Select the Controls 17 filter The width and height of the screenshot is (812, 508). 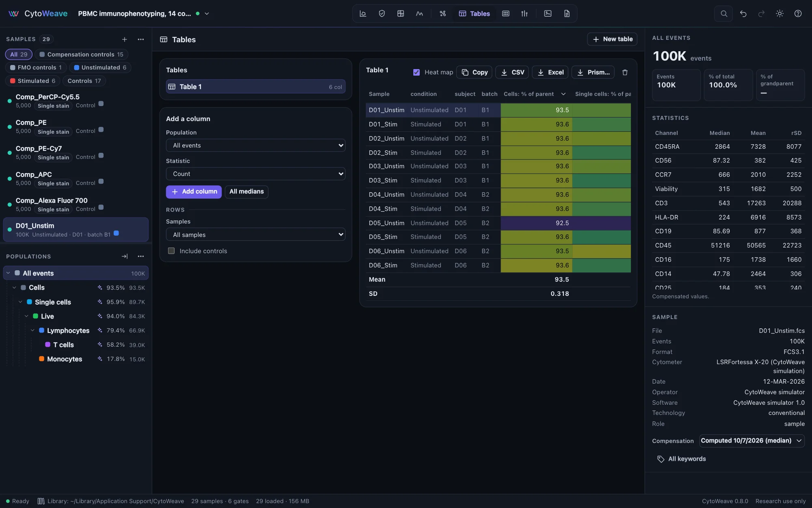tap(84, 81)
